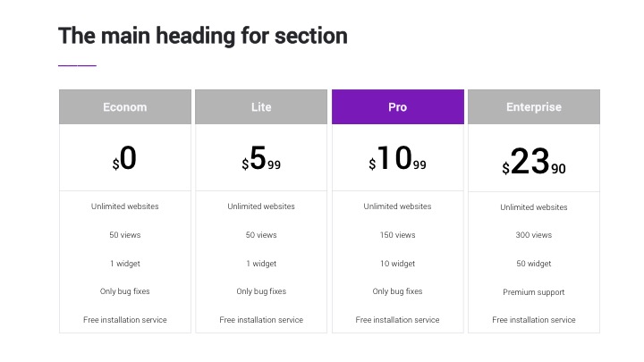Click "300 views" feature text
This screenshot has height=362, width=644.
click(534, 236)
